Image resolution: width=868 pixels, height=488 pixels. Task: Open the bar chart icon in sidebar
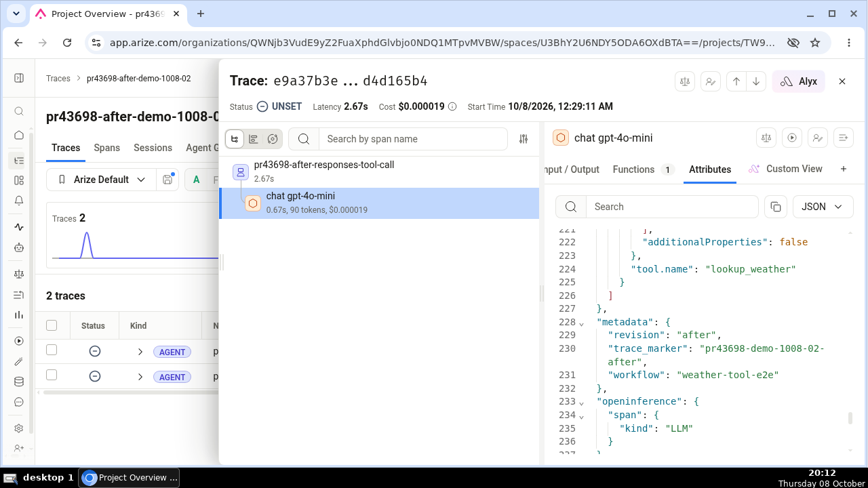pos(19,315)
